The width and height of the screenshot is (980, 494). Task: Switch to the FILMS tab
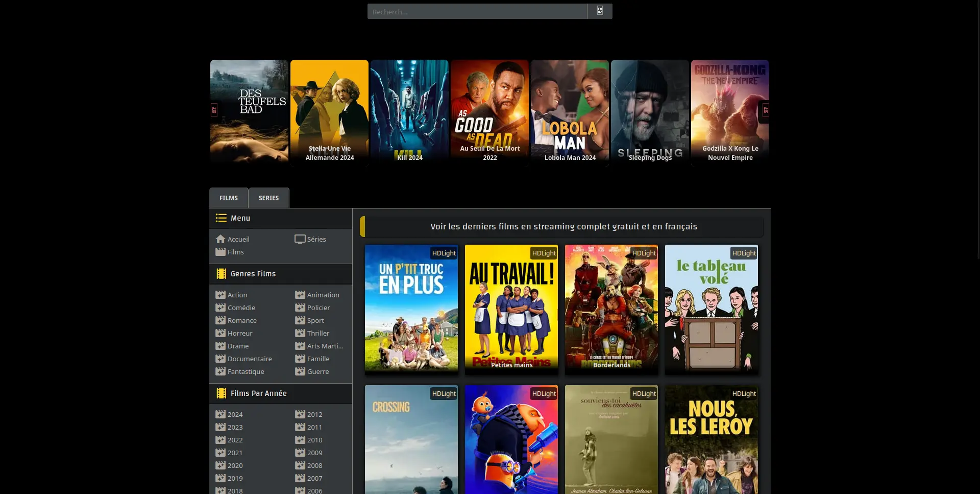(229, 198)
